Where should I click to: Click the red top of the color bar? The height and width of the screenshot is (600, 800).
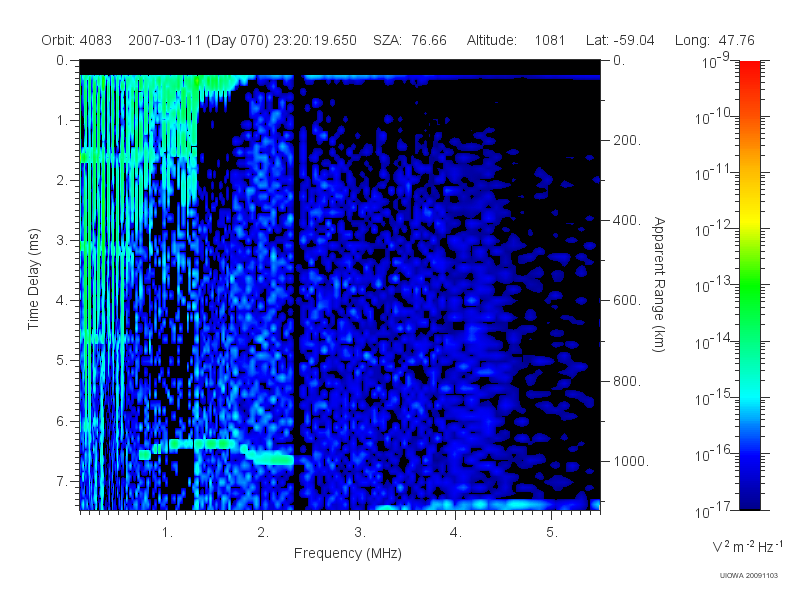pyautogui.click(x=750, y=71)
